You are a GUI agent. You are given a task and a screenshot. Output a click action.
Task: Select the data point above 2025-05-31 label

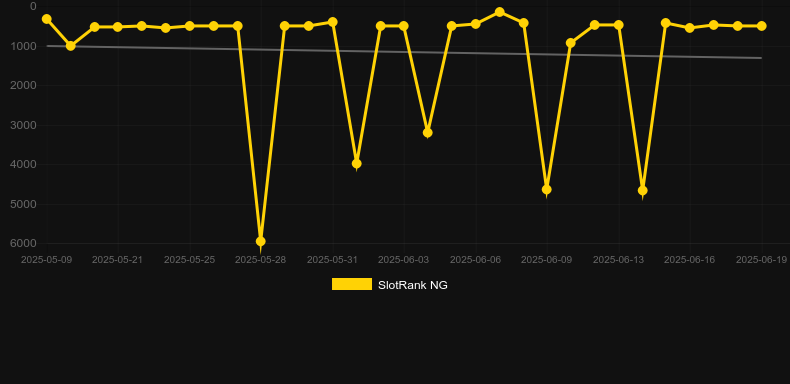(333, 22)
